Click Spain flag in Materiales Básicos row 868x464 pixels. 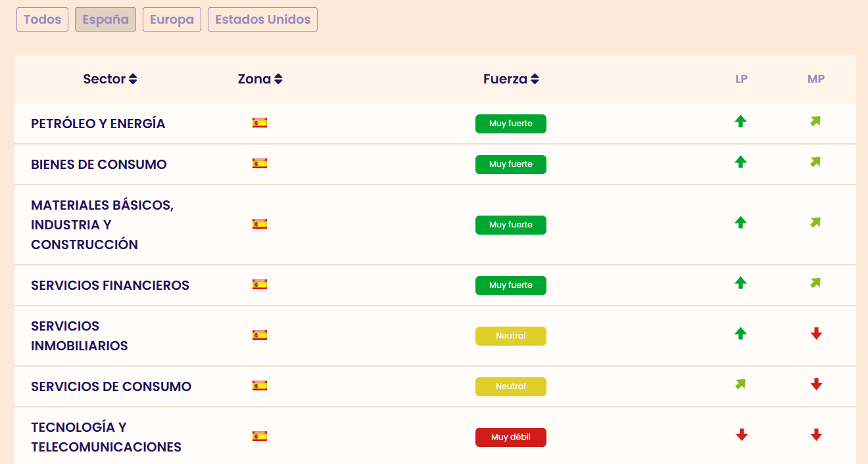[x=260, y=223]
